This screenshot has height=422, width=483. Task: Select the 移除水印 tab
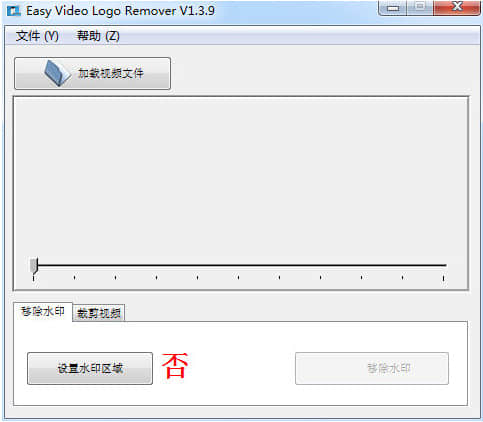coord(43,311)
